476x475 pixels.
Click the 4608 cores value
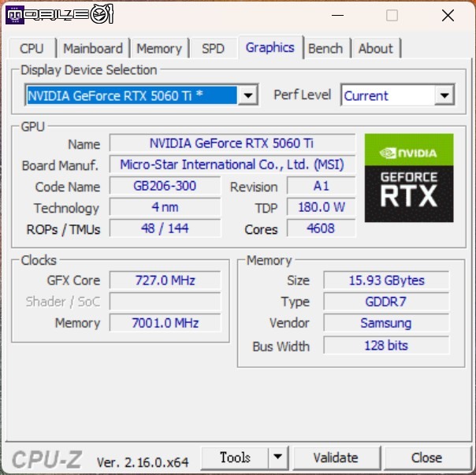click(x=322, y=228)
